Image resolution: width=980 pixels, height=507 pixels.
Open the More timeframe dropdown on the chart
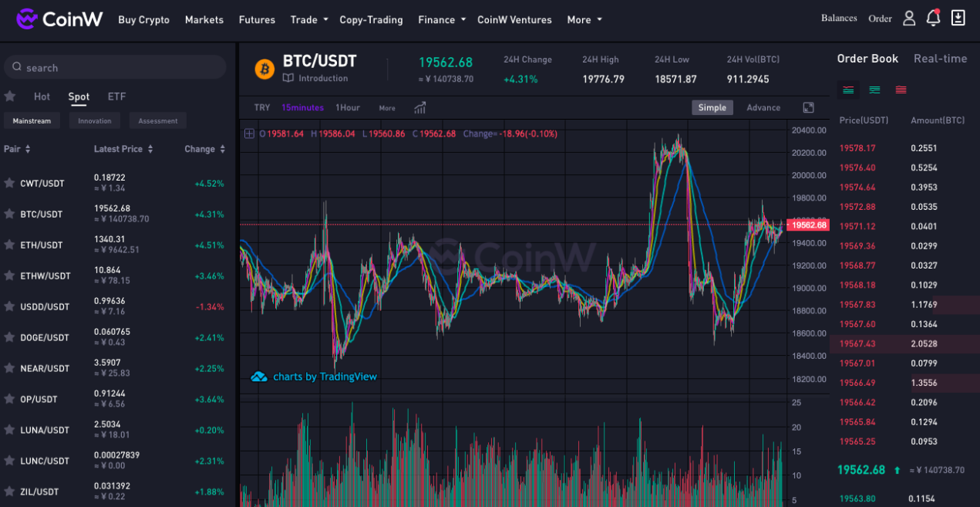point(386,108)
